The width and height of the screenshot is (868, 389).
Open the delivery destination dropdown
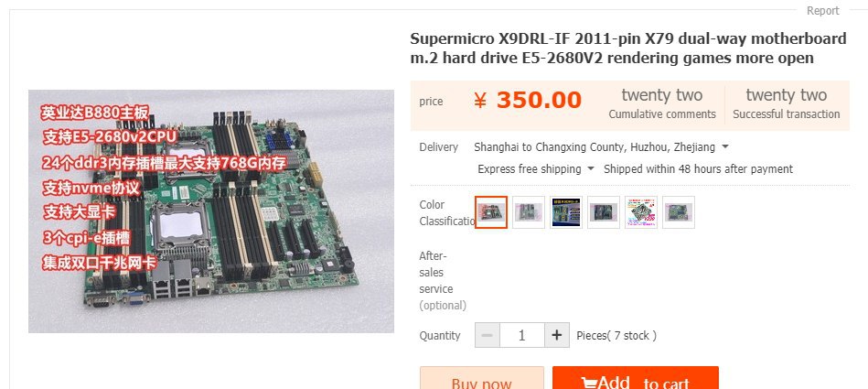pos(601,147)
